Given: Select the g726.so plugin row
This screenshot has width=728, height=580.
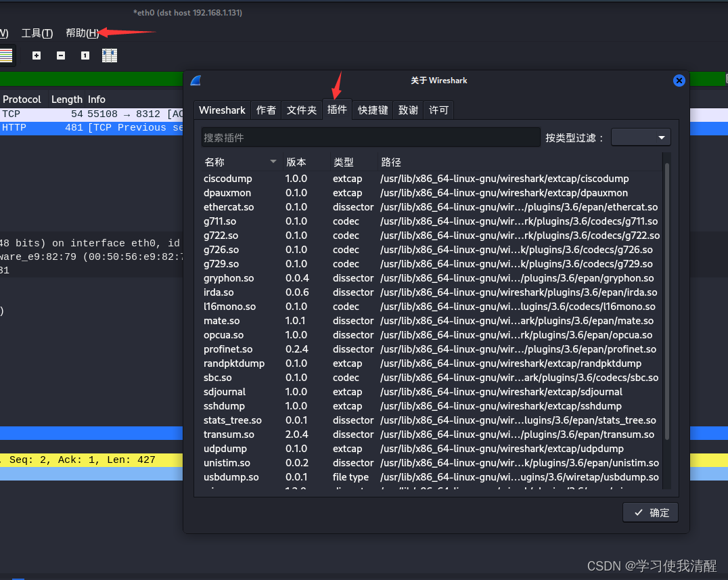Looking at the screenshot, I should click(432, 250).
